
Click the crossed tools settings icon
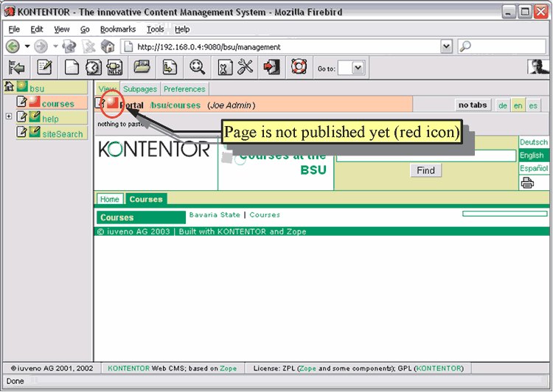pyautogui.click(x=245, y=68)
